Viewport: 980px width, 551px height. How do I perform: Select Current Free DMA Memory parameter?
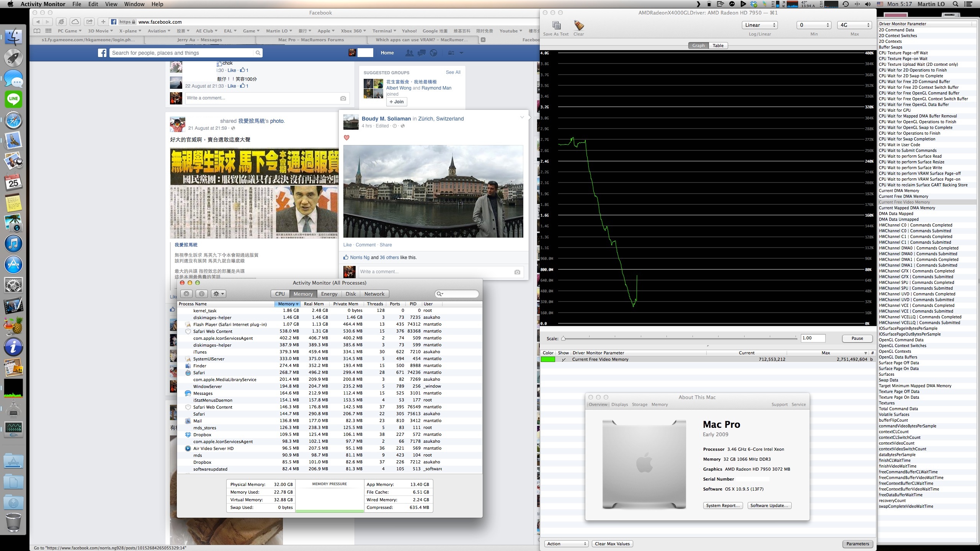coord(903,197)
